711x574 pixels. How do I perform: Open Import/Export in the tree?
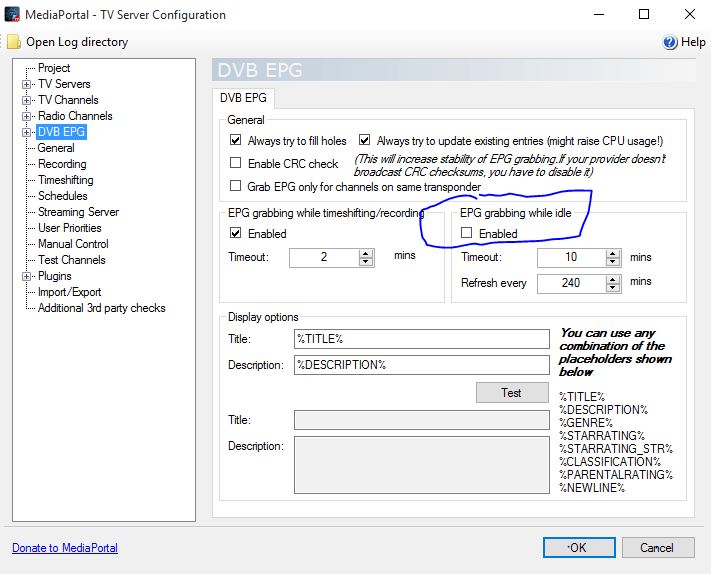tap(69, 292)
